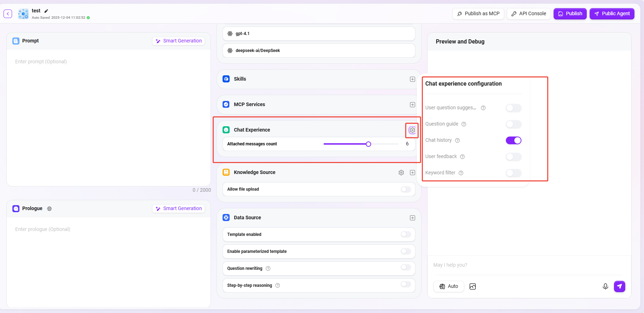
Task: Add a skill with plus icon
Action: (x=412, y=79)
